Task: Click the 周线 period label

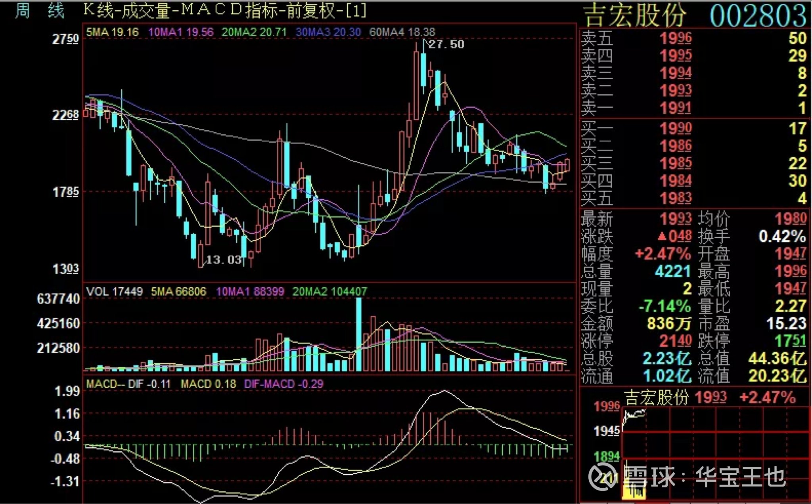Action: [x=39, y=11]
